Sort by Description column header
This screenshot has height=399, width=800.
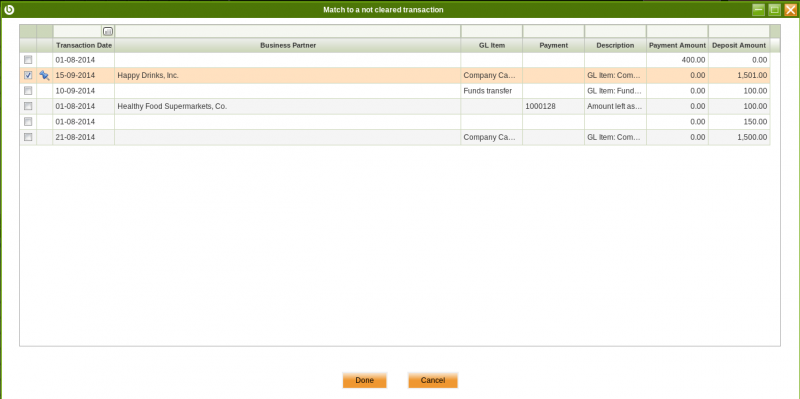coord(615,45)
